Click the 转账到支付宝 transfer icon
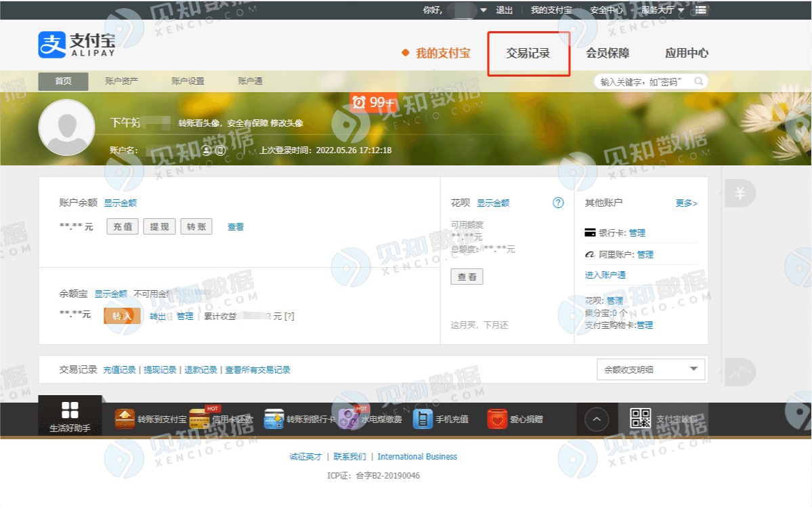Screen dimensions: 812x507 [x=125, y=419]
